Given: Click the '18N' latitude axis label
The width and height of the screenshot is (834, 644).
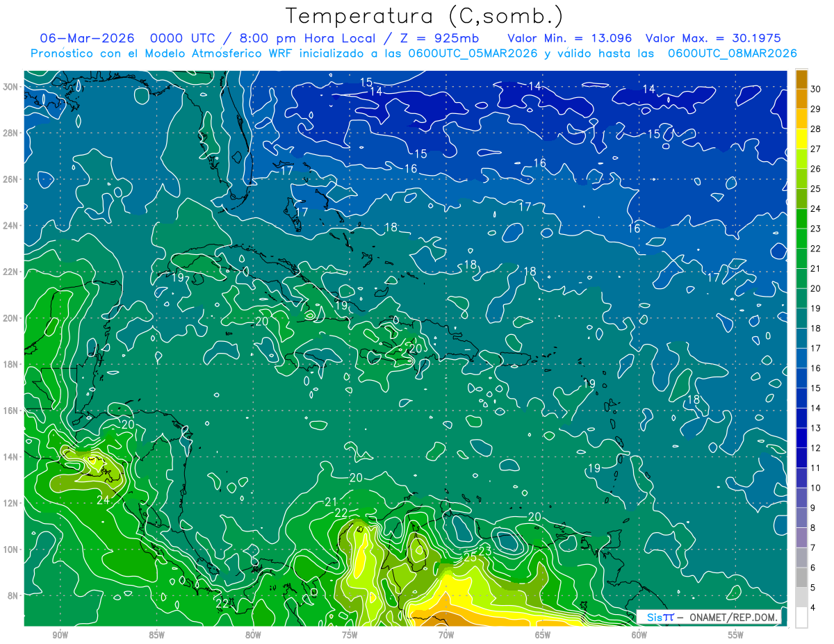Looking at the screenshot, I should pos(10,364).
